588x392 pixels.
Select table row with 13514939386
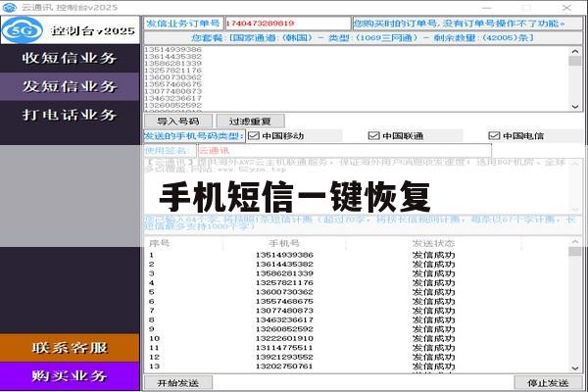tap(357, 255)
